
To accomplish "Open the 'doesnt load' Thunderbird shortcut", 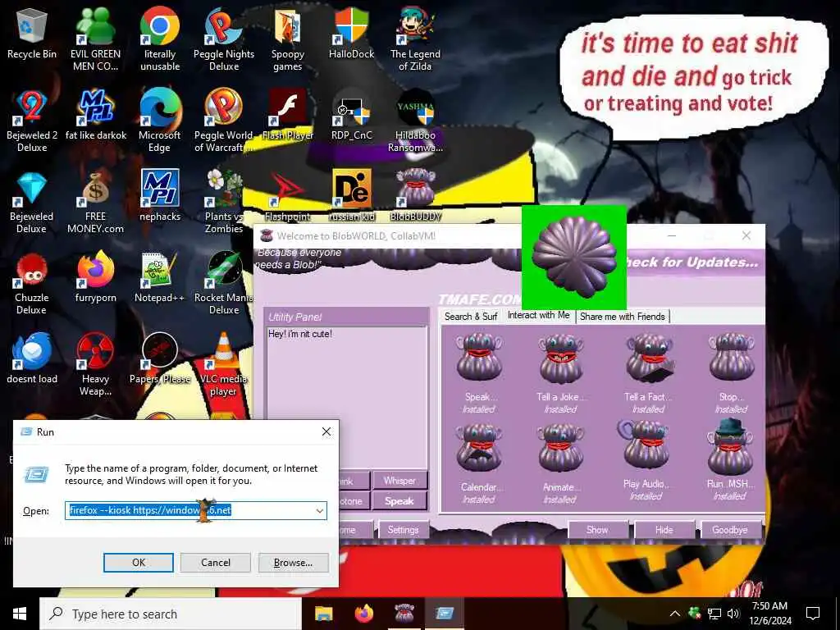I will [32, 359].
